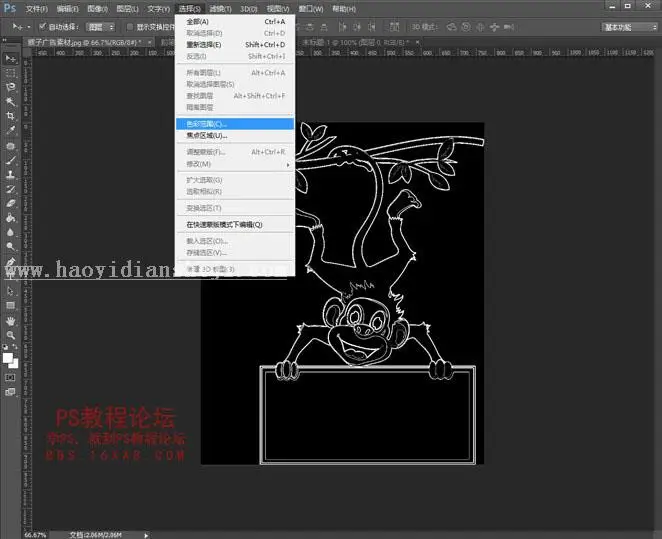Select the Crop tool
The height and width of the screenshot is (539, 662).
tap(11, 116)
